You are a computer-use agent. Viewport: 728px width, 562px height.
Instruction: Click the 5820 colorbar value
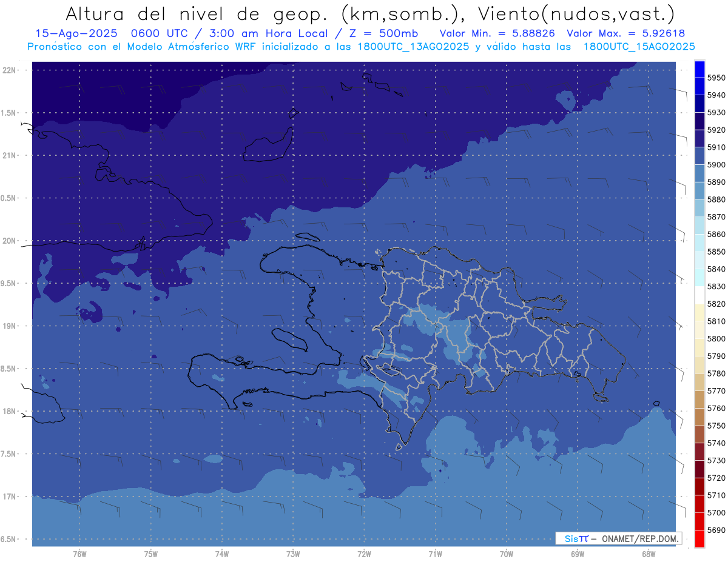(716, 304)
